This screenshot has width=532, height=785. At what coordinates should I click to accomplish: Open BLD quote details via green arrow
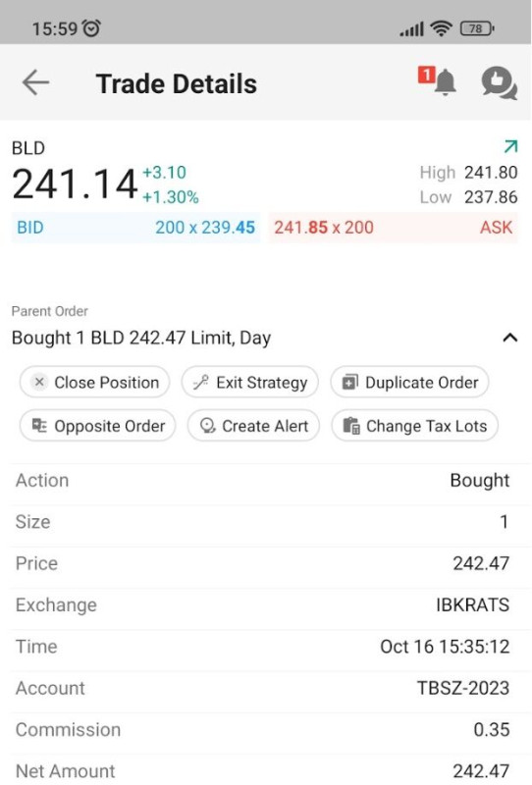click(510, 146)
